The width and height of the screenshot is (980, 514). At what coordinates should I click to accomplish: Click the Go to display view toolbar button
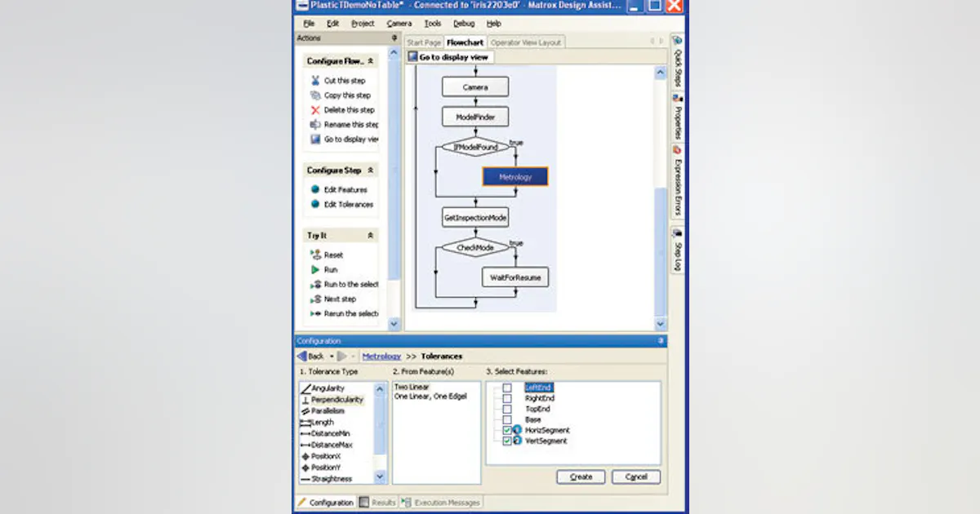[448, 57]
